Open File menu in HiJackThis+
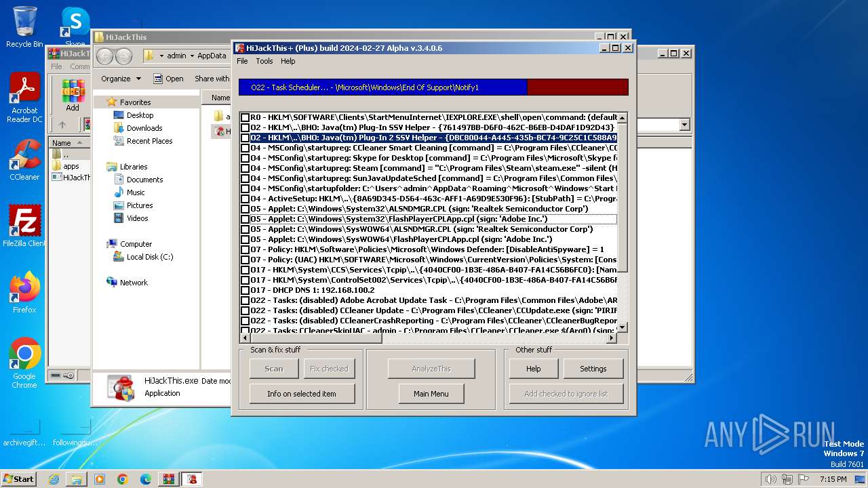Image resolution: width=868 pixels, height=488 pixels. pyautogui.click(x=242, y=61)
